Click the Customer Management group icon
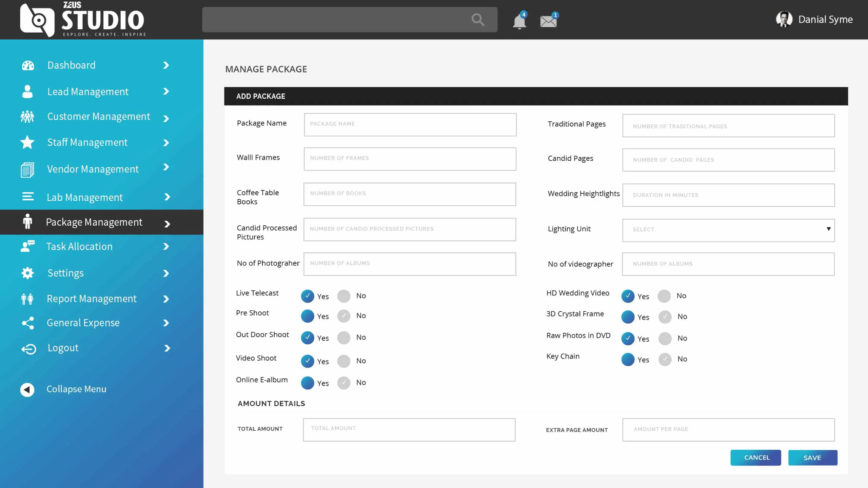Image resolution: width=868 pixels, height=488 pixels. [x=27, y=117]
